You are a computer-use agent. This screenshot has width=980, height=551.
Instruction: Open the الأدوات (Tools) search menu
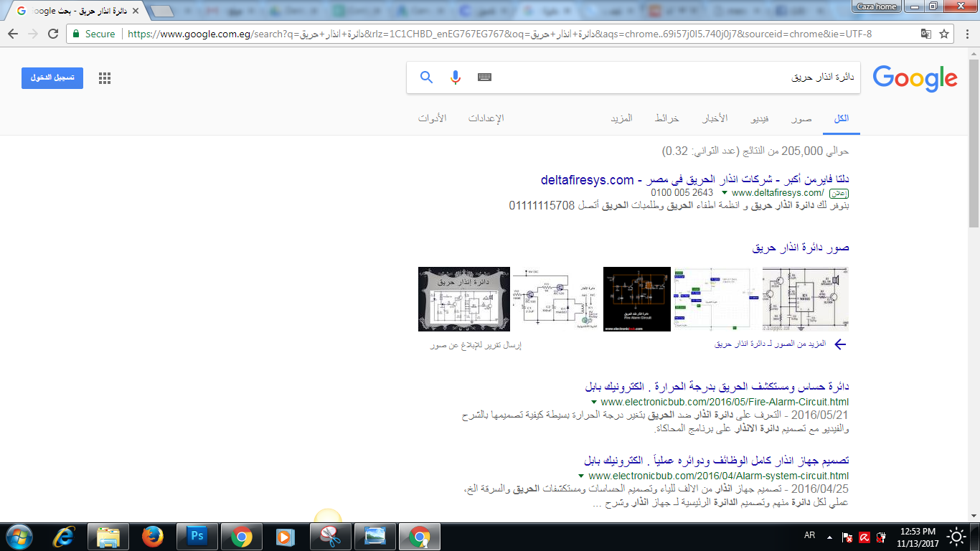click(433, 118)
